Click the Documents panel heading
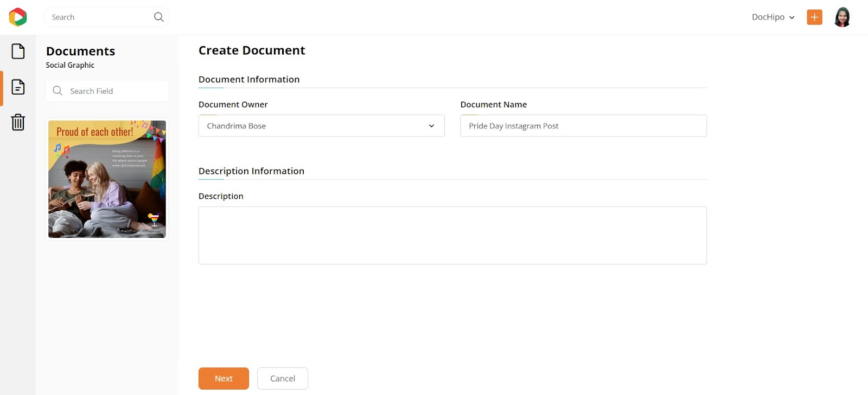 [80, 51]
